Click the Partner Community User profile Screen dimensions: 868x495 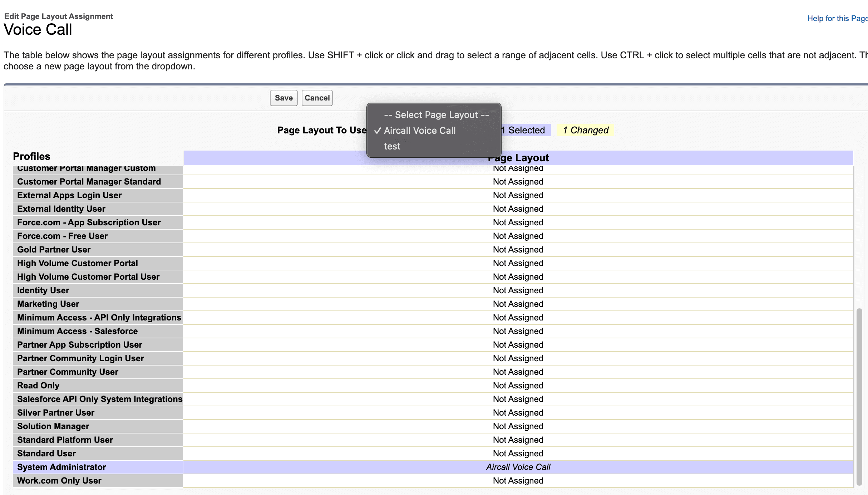67,372
